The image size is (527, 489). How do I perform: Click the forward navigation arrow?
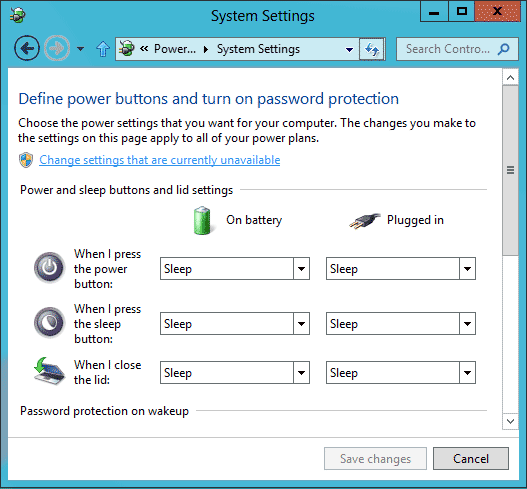pyautogui.click(x=57, y=49)
